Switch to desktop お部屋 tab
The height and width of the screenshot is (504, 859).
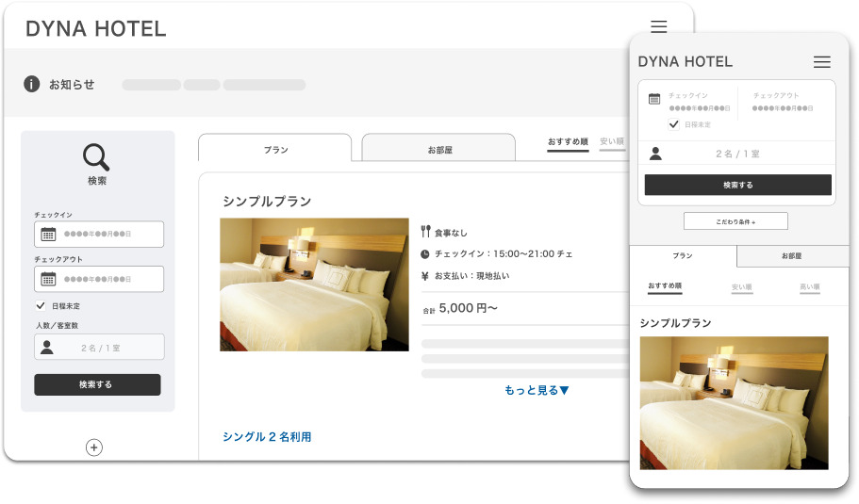[x=439, y=149]
